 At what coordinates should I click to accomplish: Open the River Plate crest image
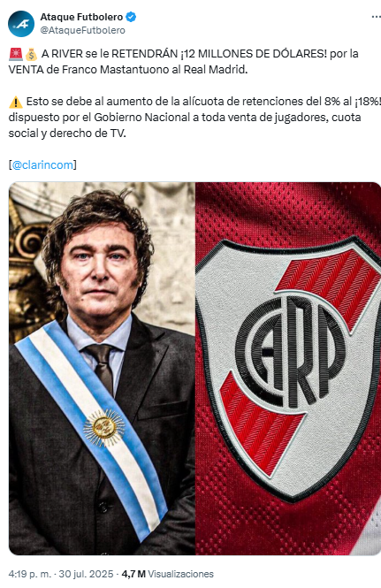pyautogui.click(x=288, y=368)
